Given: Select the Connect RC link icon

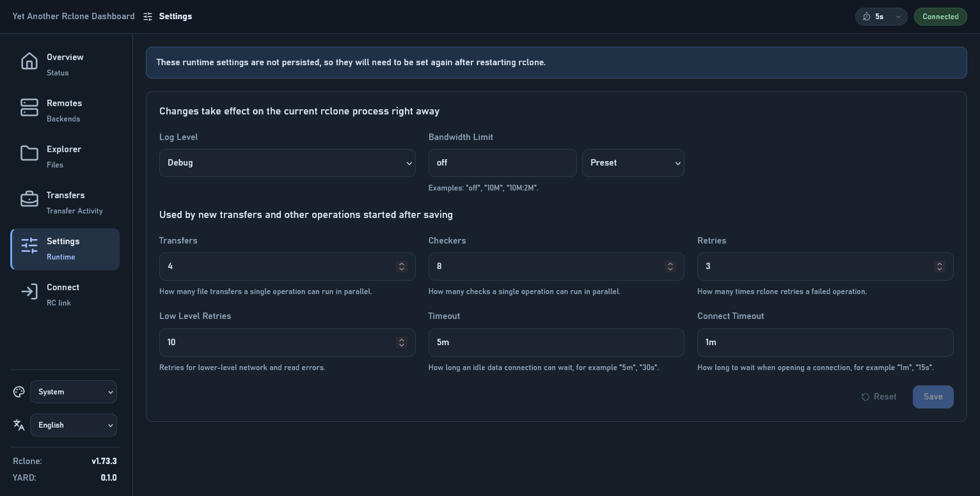Looking at the screenshot, I should click(29, 291).
